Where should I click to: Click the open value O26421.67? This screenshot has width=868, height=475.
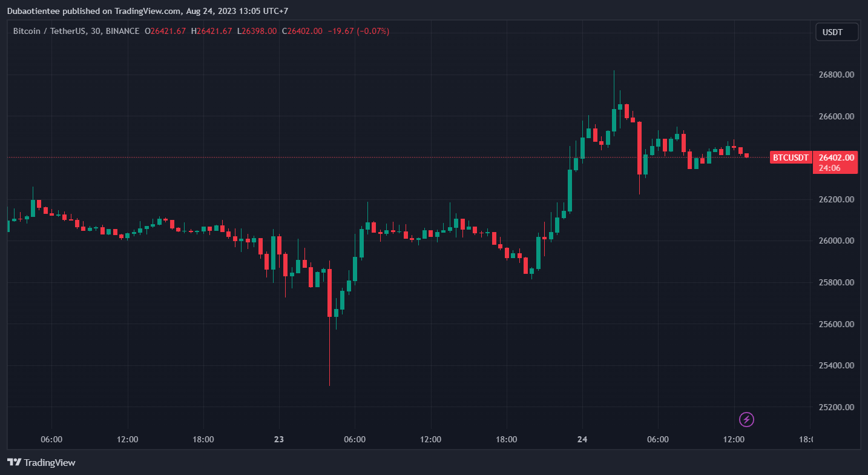coord(165,31)
